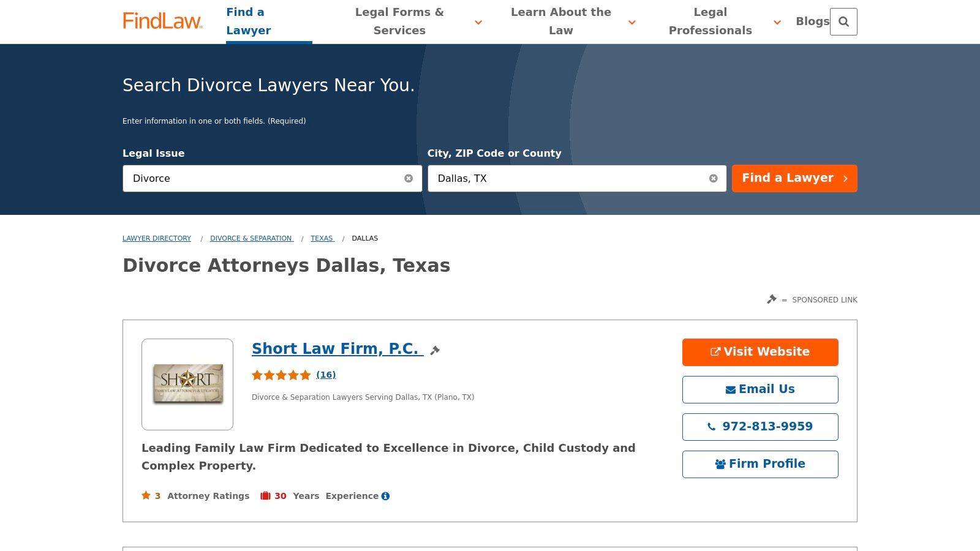This screenshot has height=551, width=980.
Task: Clear the Legal Issue field using its x icon
Action: coord(409,178)
